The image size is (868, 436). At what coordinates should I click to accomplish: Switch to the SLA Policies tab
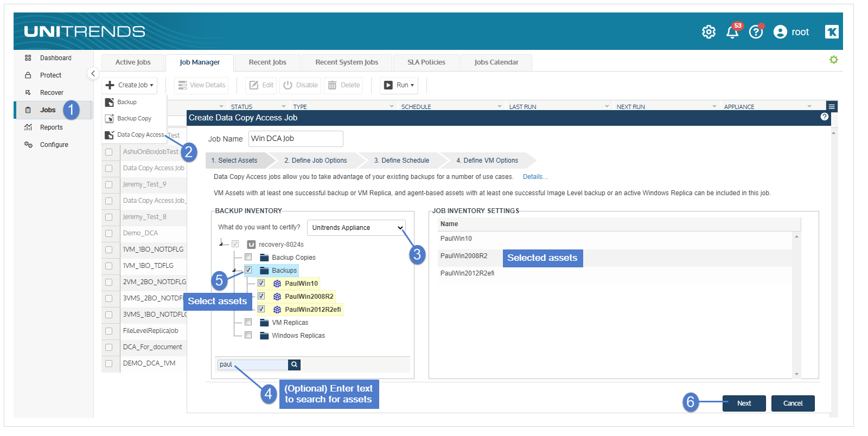click(x=426, y=62)
